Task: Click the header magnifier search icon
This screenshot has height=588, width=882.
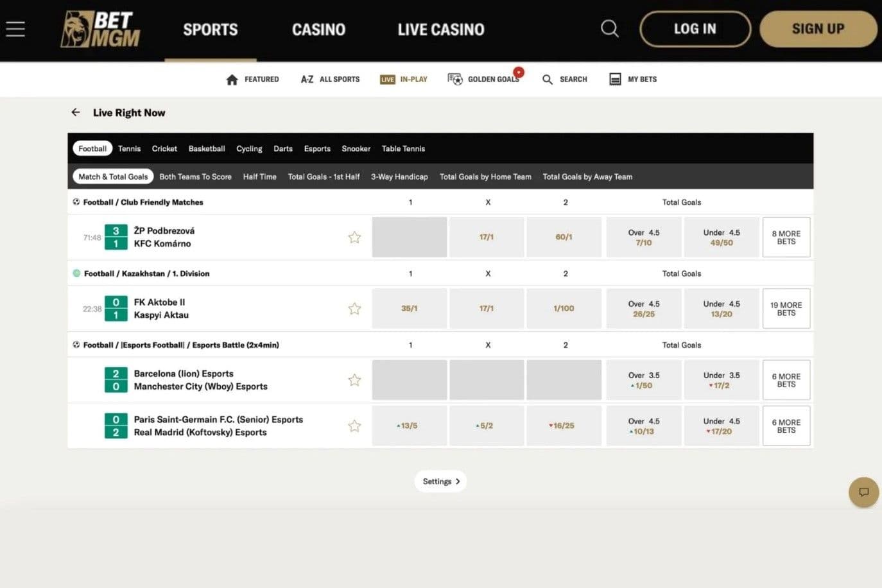Action: click(x=609, y=29)
